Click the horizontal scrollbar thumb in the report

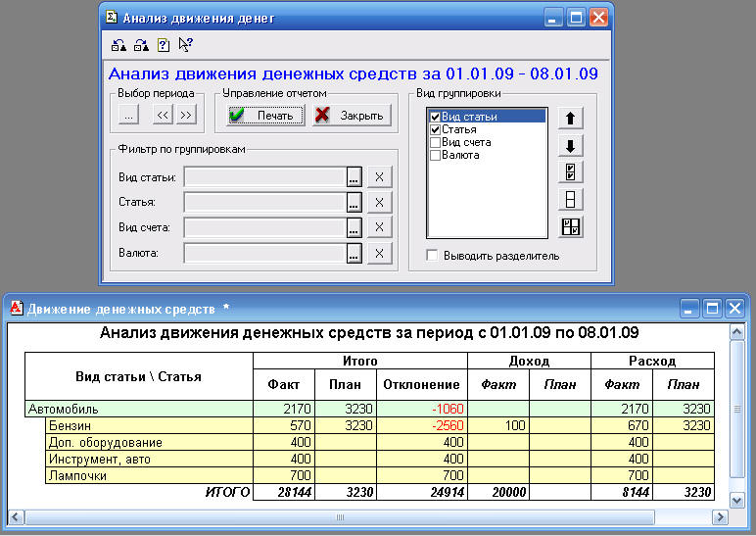[x=340, y=516]
